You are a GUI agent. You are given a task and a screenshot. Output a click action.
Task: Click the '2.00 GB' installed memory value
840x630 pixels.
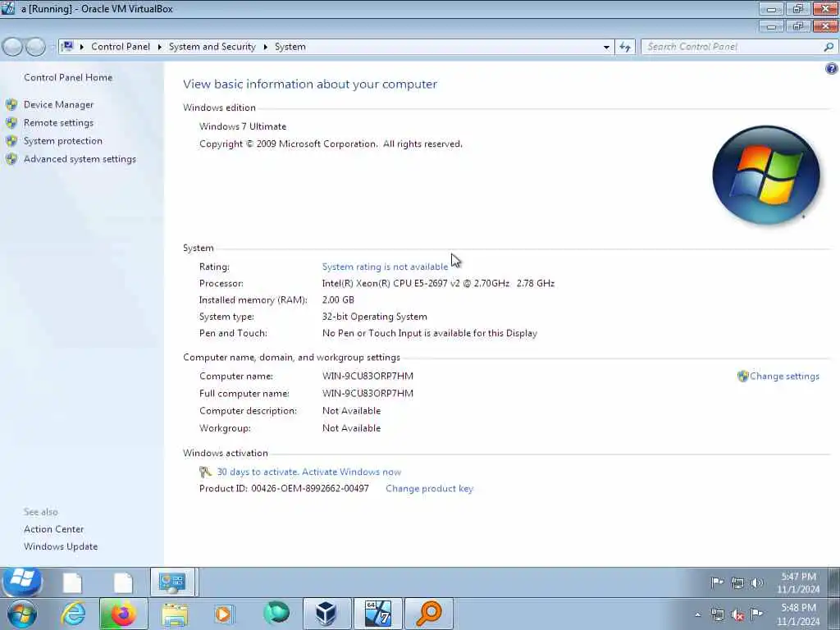(338, 300)
